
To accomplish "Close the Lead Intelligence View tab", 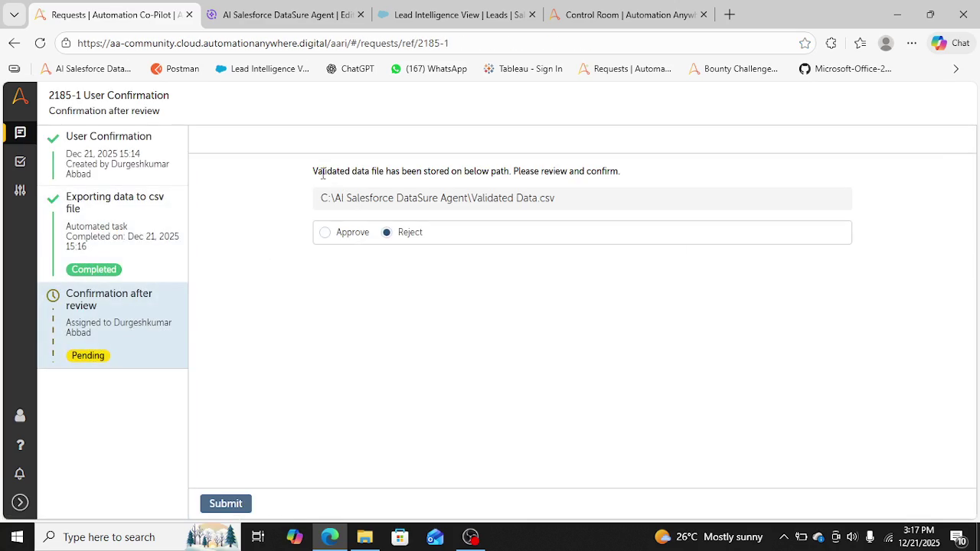I will coord(532,15).
